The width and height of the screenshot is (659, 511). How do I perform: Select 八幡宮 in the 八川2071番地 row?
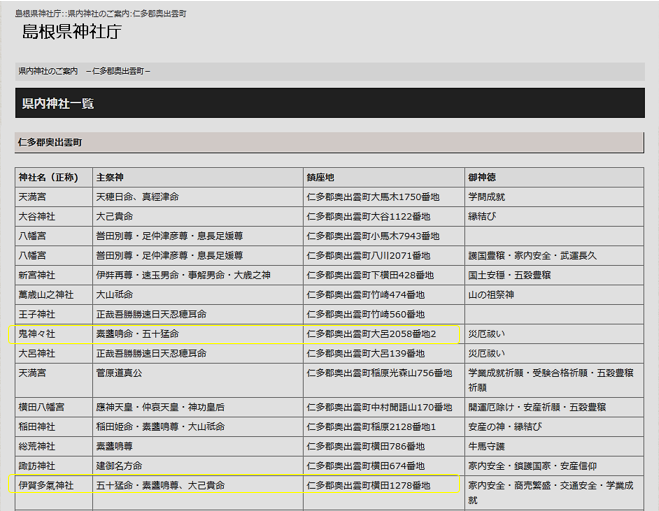tap(32, 256)
